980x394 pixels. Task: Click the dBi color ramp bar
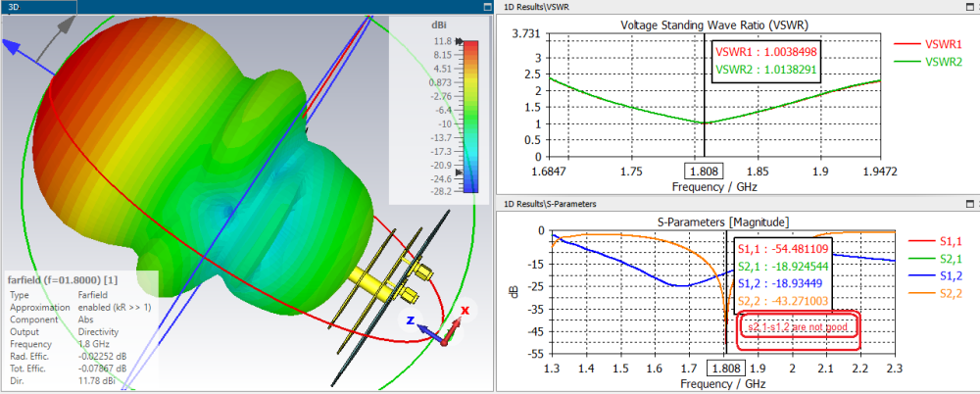(x=471, y=117)
